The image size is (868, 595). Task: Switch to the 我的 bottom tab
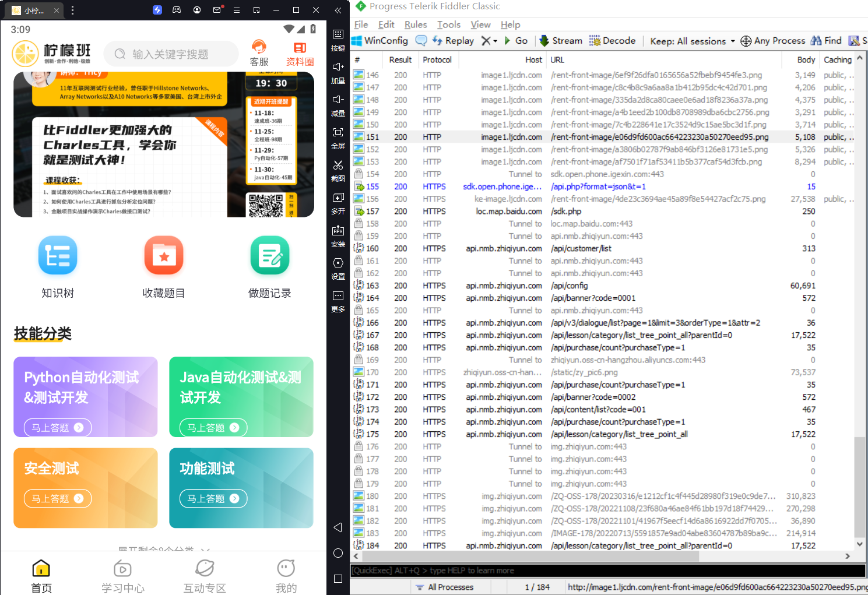pyautogui.click(x=286, y=576)
